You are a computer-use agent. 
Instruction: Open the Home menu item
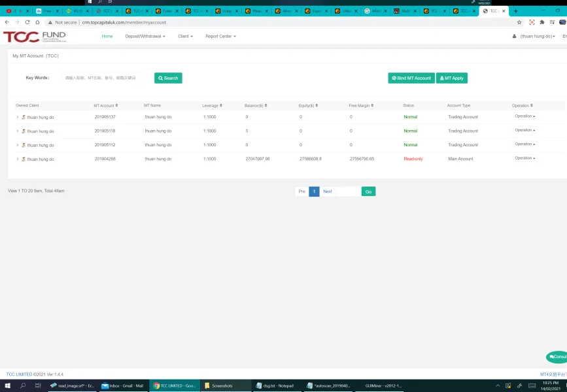[x=107, y=36]
